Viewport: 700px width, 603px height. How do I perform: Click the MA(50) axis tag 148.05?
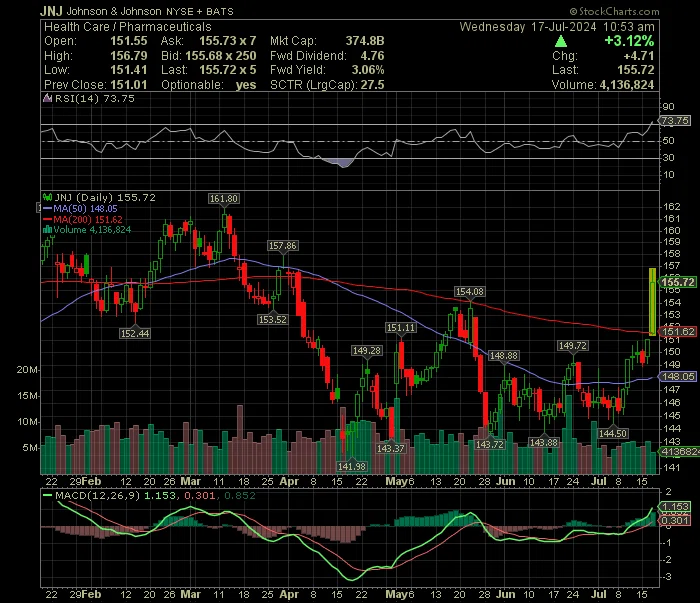click(678, 377)
